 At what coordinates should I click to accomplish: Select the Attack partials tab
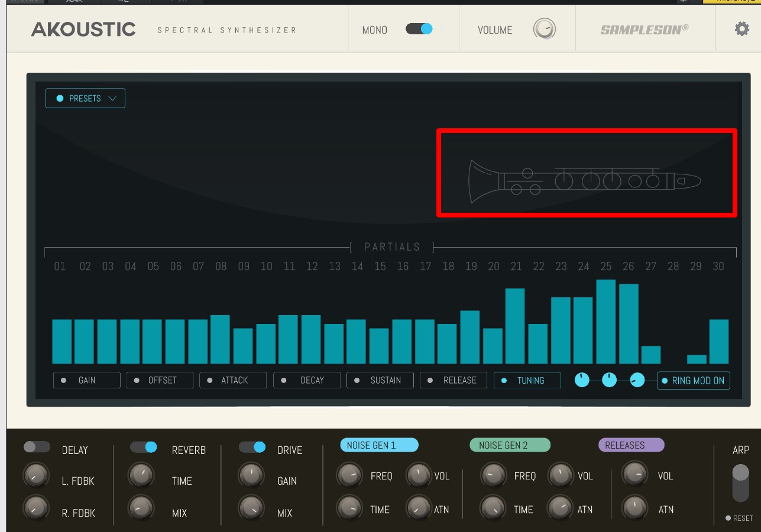(x=233, y=380)
